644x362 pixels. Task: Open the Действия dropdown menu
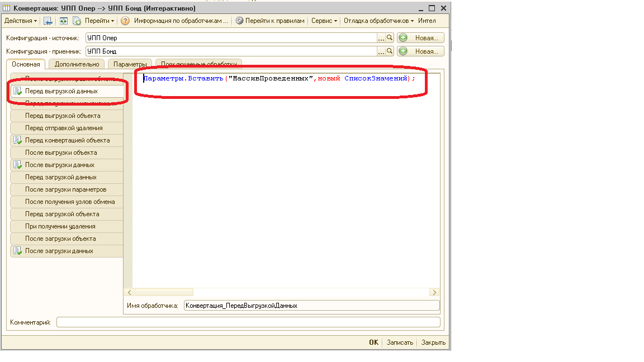21,21
